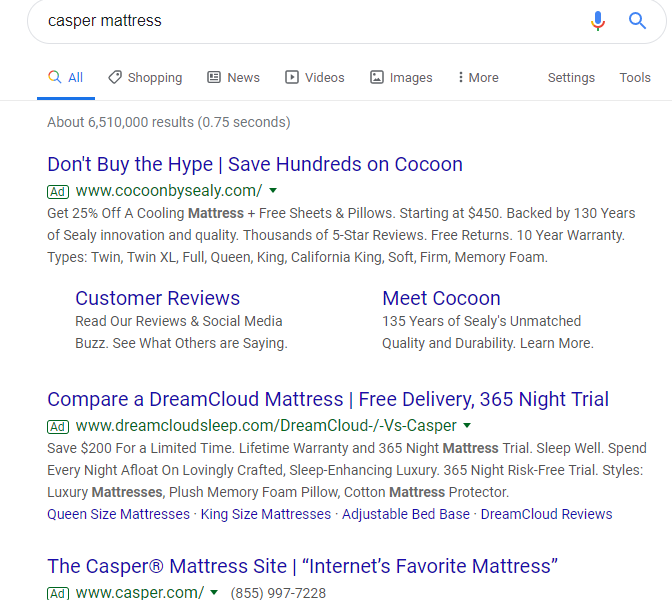Click the Ad badge beside dreamcloudsleep.com

click(58, 427)
